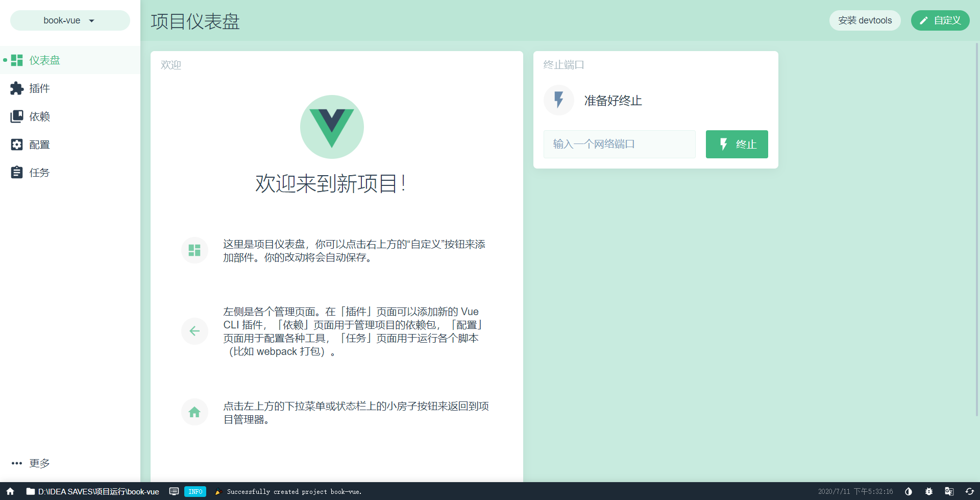Click the Vue logo in welcome card
Viewport: 980px width, 500px height.
click(x=332, y=127)
